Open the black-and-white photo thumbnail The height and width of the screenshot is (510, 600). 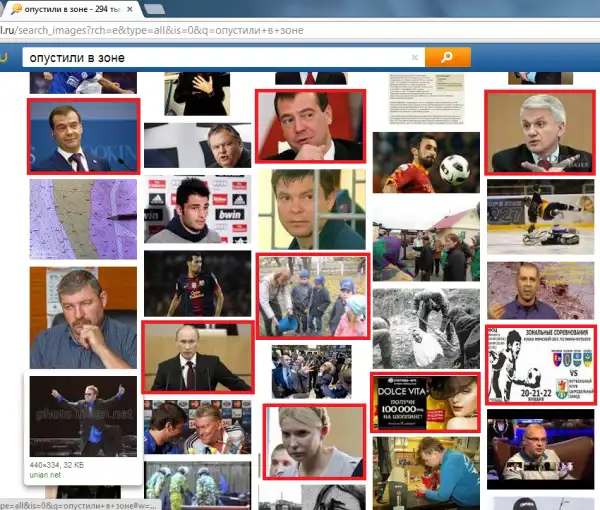coord(425,327)
